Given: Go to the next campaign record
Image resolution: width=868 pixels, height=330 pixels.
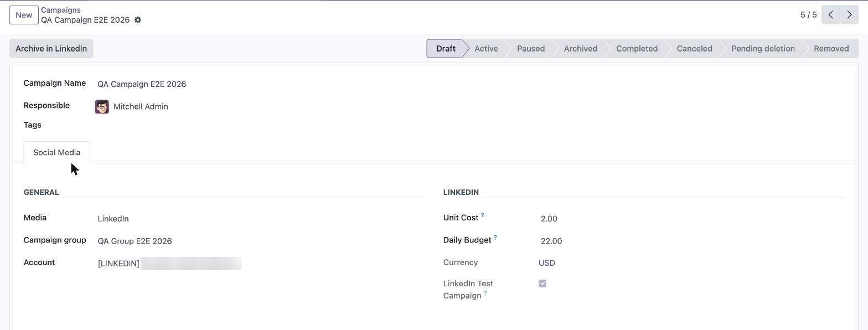Looking at the screenshot, I should [x=849, y=15].
